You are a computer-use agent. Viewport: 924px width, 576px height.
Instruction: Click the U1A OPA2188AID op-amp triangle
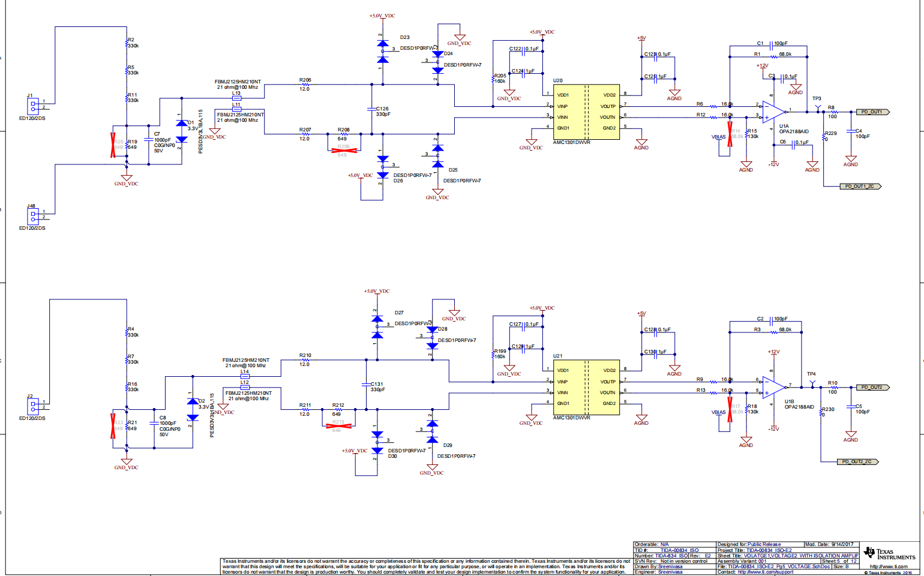pyautogui.click(x=775, y=111)
